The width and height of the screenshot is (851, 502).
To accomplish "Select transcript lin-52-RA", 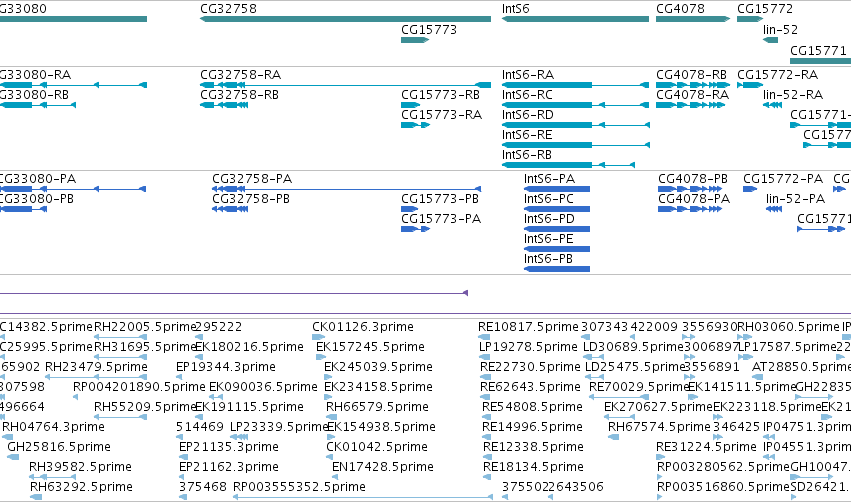I will tap(772, 105).
